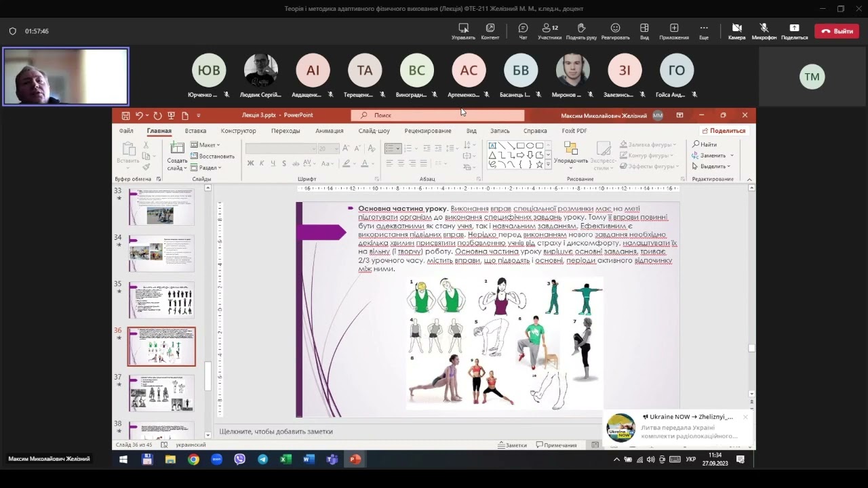Open the Упорядочить arrange menu

(x=571, y=156)
